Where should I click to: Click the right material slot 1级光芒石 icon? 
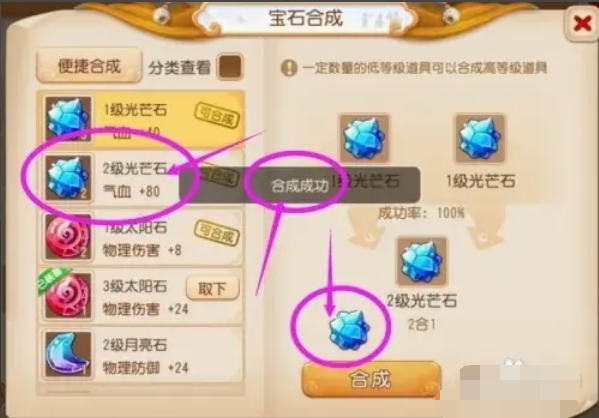click(x=480, y=138)
